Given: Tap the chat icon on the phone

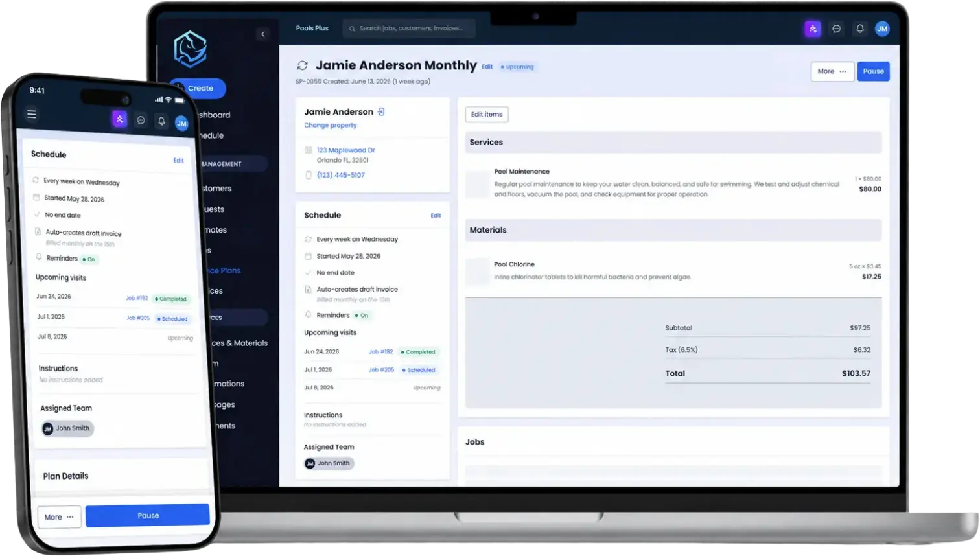Looking at the screenshot, I should click(141, 121).
